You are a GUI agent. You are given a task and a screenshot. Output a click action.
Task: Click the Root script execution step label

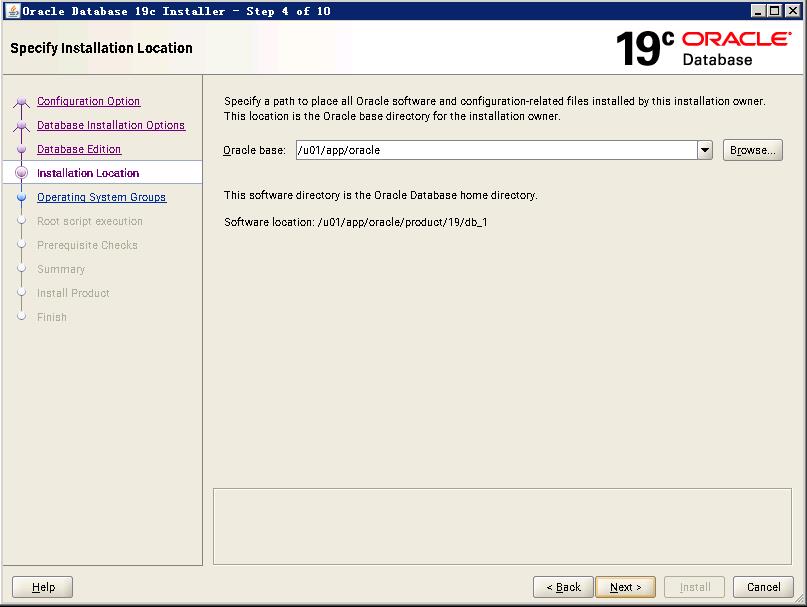pos(90,221)
